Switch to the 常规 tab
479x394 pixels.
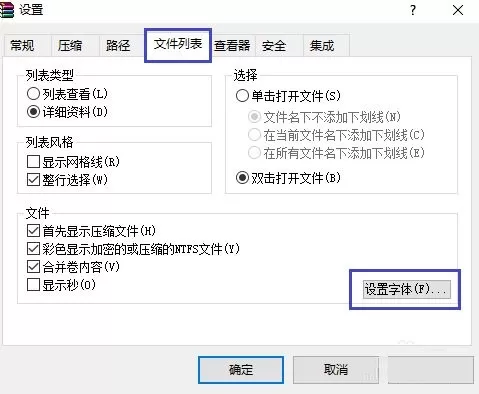22,45
